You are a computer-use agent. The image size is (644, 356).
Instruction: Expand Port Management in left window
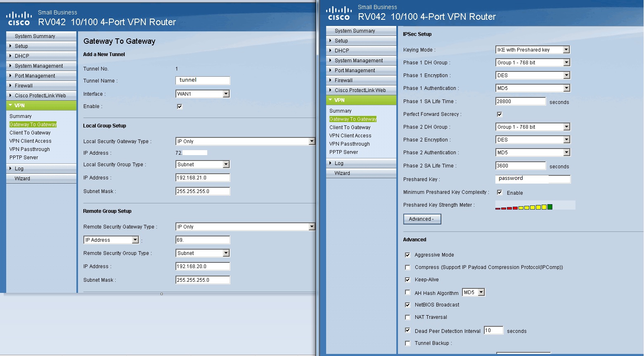click(41, 75)
